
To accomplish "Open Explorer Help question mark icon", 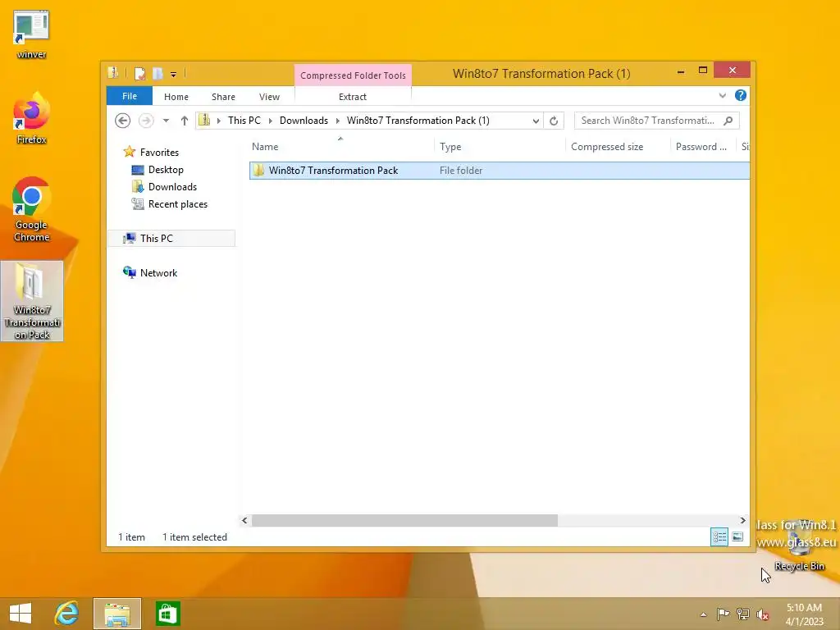I will pos(741,95).
